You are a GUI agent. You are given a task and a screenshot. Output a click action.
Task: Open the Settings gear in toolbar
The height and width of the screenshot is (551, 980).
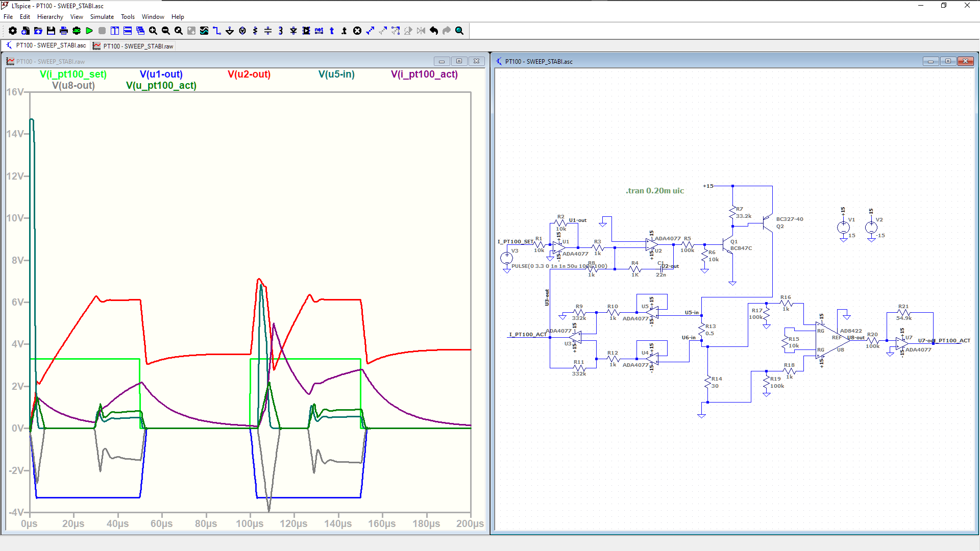pos(13,31)
